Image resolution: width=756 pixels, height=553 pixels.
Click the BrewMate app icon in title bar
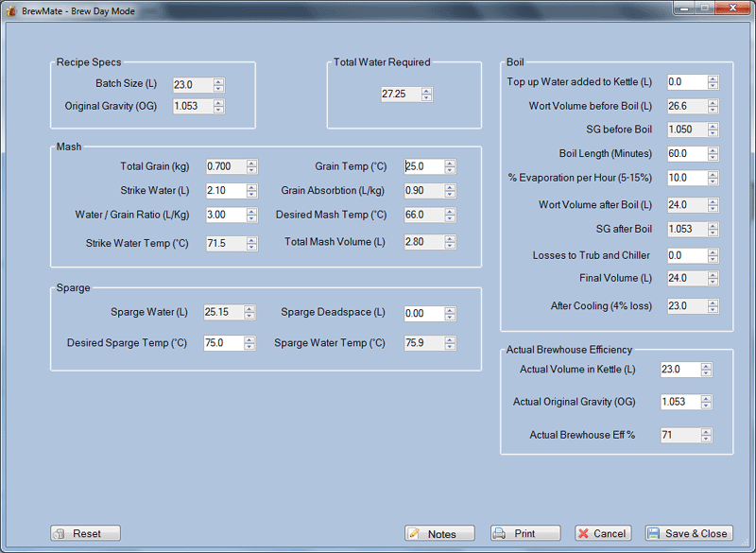11,9
